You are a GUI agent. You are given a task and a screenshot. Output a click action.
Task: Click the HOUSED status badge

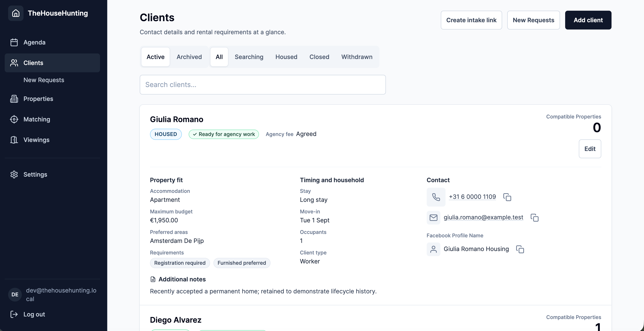(x=166, y=134)
